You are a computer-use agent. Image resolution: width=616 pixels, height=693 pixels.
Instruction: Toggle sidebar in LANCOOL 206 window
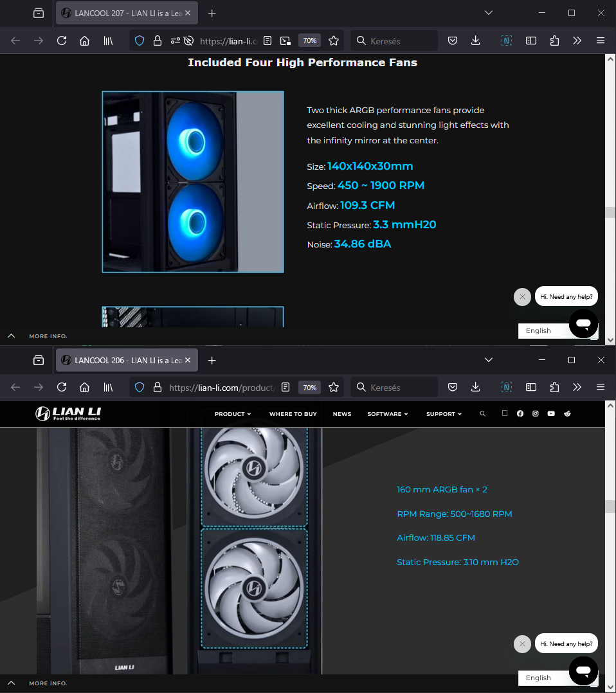click(531, 387)
